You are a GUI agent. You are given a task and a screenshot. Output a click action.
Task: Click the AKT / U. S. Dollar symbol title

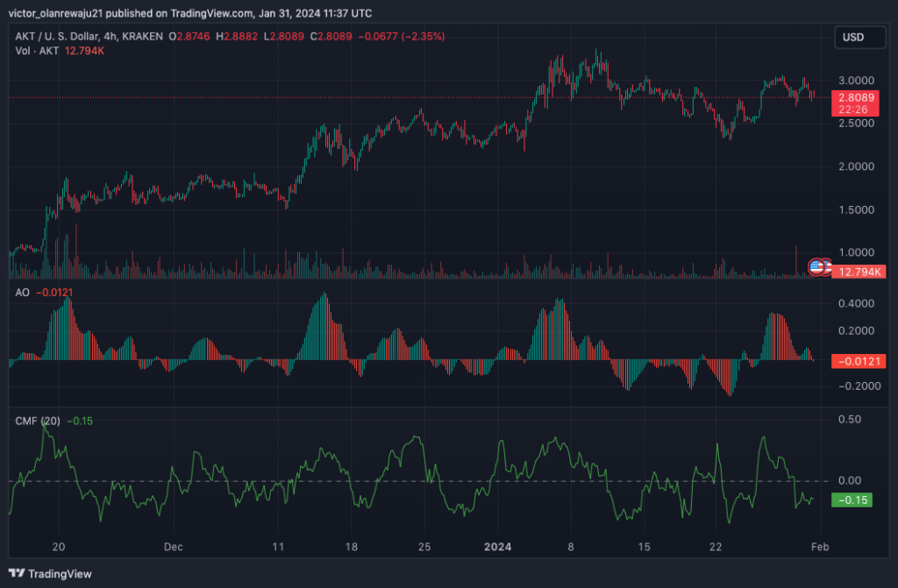[56, 36]
